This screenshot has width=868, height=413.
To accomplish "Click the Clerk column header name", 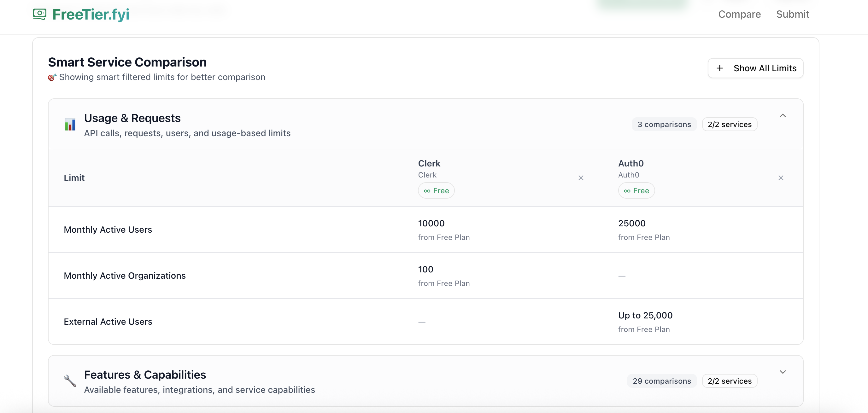I will tap(429, 163).
